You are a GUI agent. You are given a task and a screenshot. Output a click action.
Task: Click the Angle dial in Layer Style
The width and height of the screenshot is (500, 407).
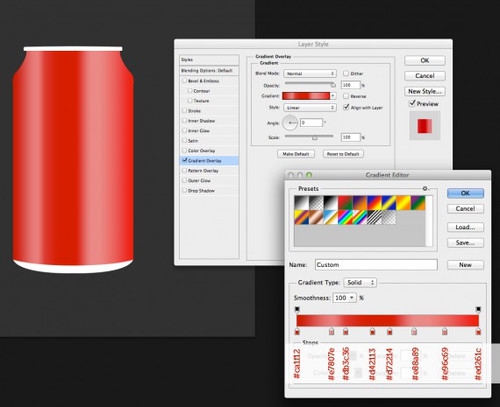[290, 123]
